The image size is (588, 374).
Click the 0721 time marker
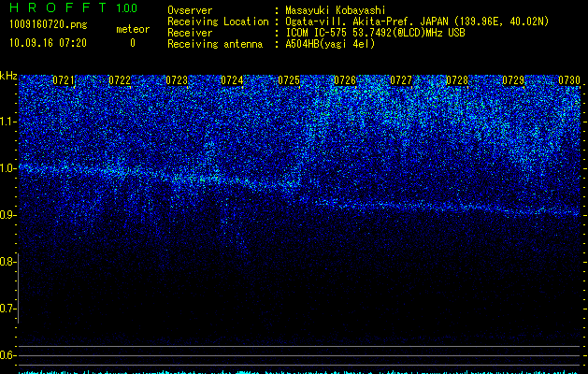pyautogui.click(x=64, y=80)
